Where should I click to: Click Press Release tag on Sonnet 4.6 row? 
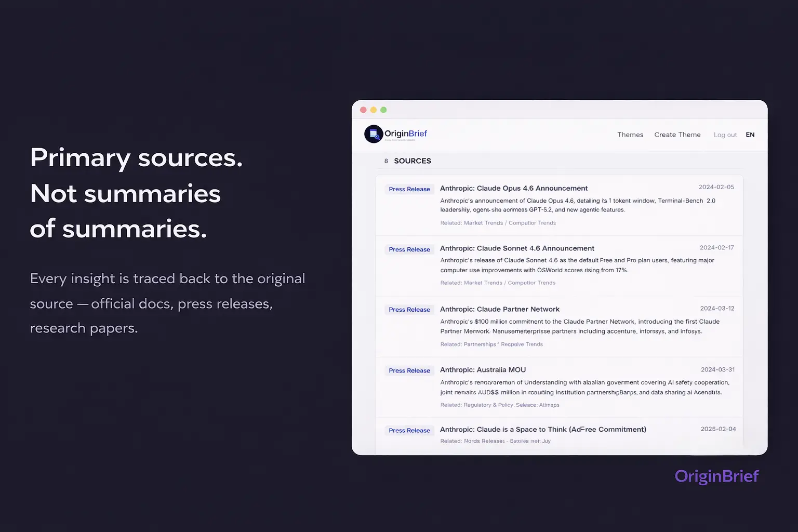click(x=409, y=249)
